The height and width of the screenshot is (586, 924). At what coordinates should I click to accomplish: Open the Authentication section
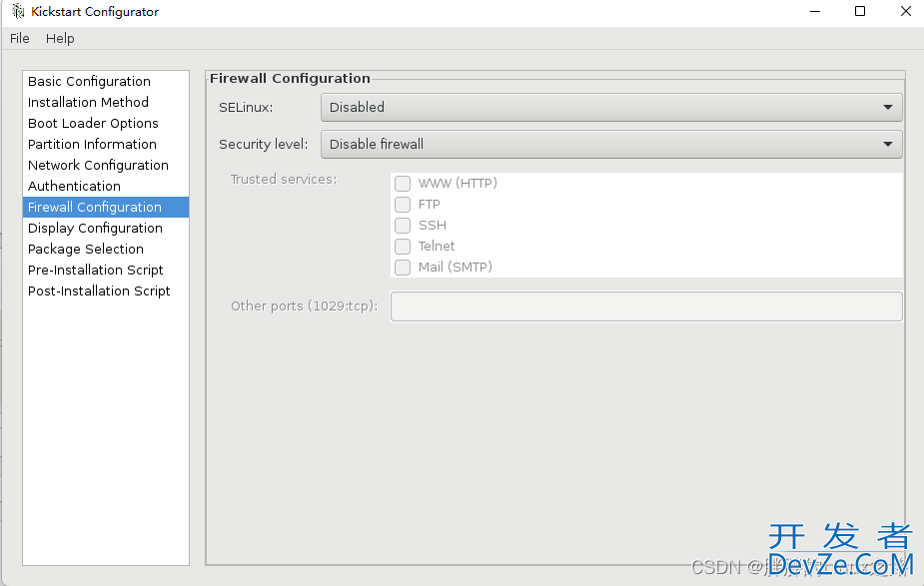click(106, 186)
